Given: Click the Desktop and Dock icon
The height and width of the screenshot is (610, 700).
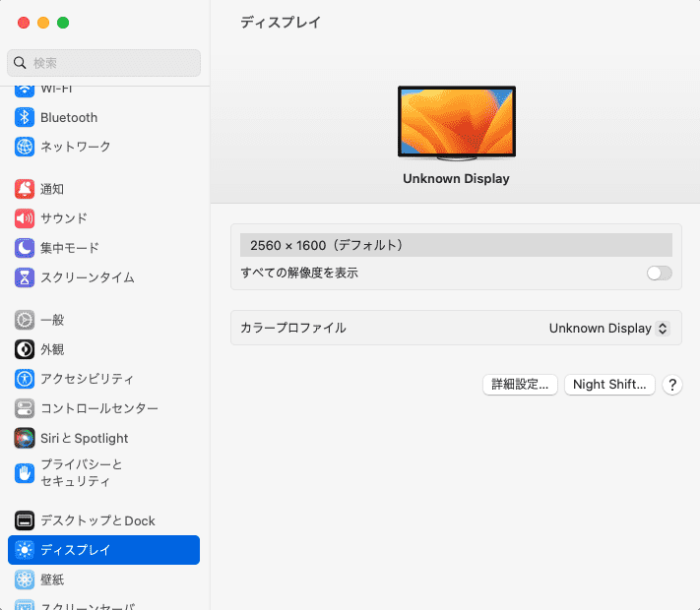Looking at the screenshot, I should click(x=25, y=520).
